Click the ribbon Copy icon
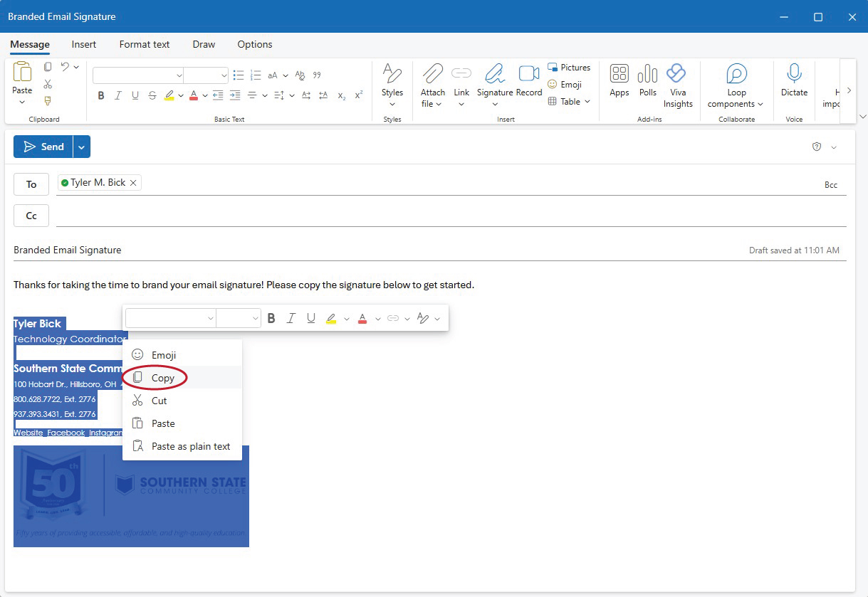868x597 pixels. (48, 67)
